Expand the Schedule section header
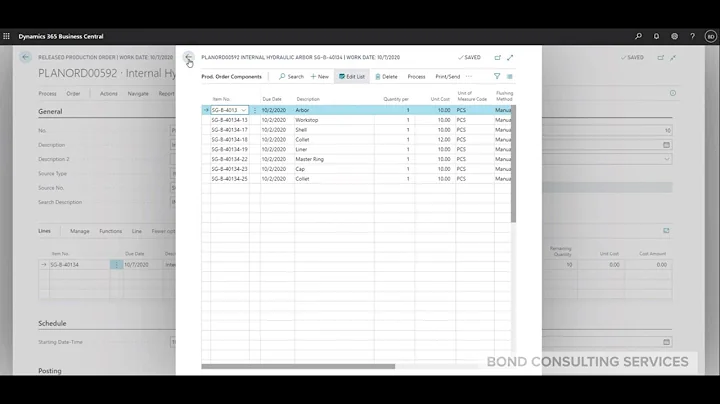This screenshot has height=404, width=720. tap(52, 324)
